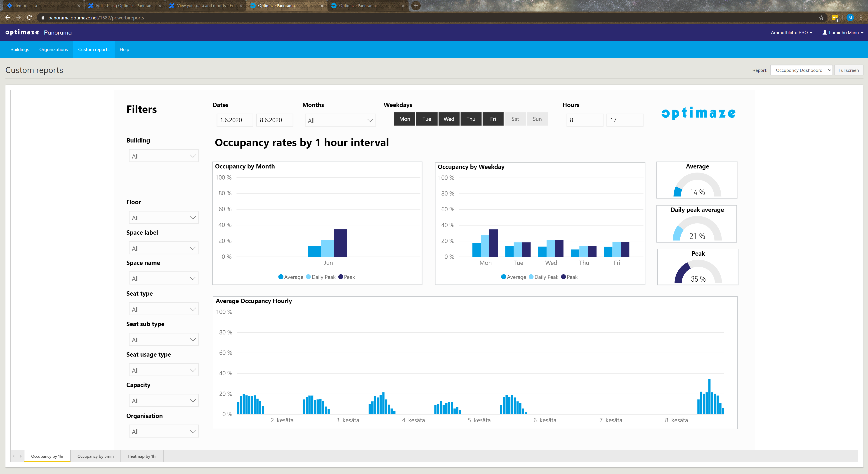Open the Report Occupancy Dashboard selector
Image resolution: width=868 pixels, height=474 pixels.
pos(801,70)
